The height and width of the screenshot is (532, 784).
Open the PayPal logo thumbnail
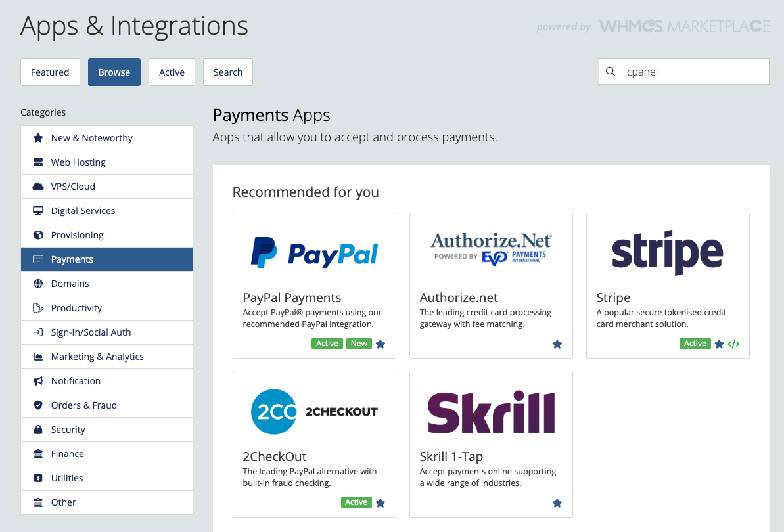(314, 253)
